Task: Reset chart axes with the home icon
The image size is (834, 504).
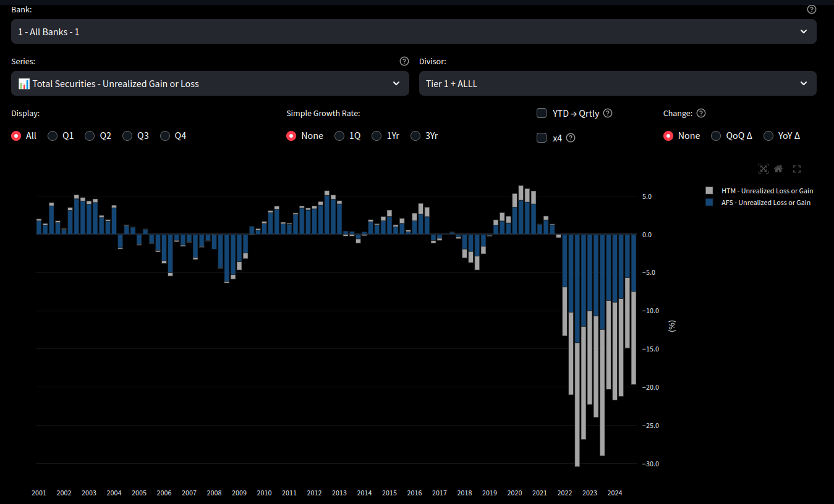Action: coord(778,169)
